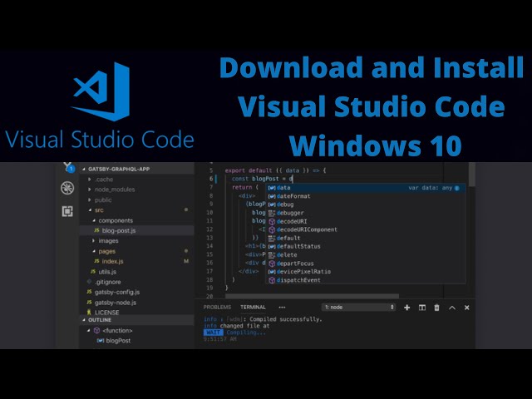Select blogPost in the outline

pyautogui.click(x=136, y=341)
